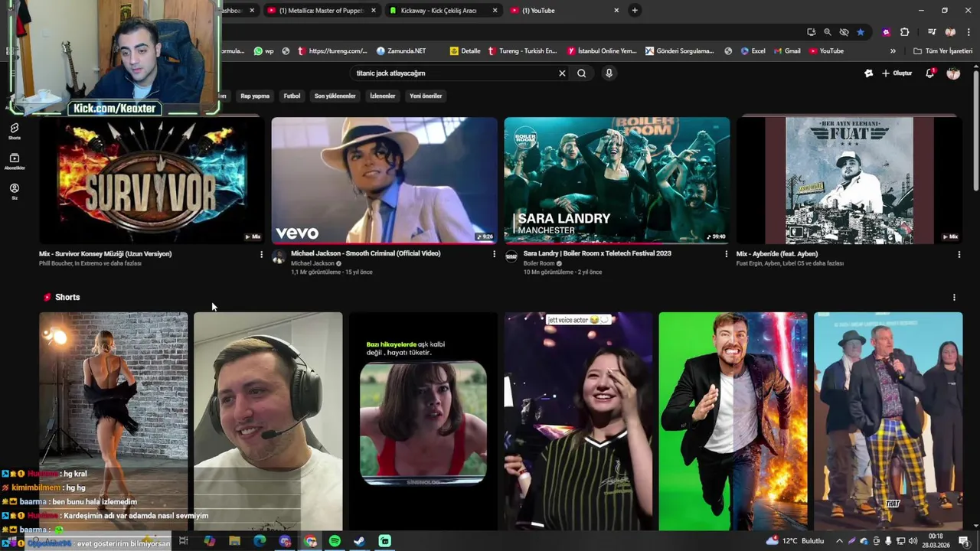Click the search magnifier button
Image resolution: width=980 pixels, height=551 pixels.
click(x=582, y=73)
